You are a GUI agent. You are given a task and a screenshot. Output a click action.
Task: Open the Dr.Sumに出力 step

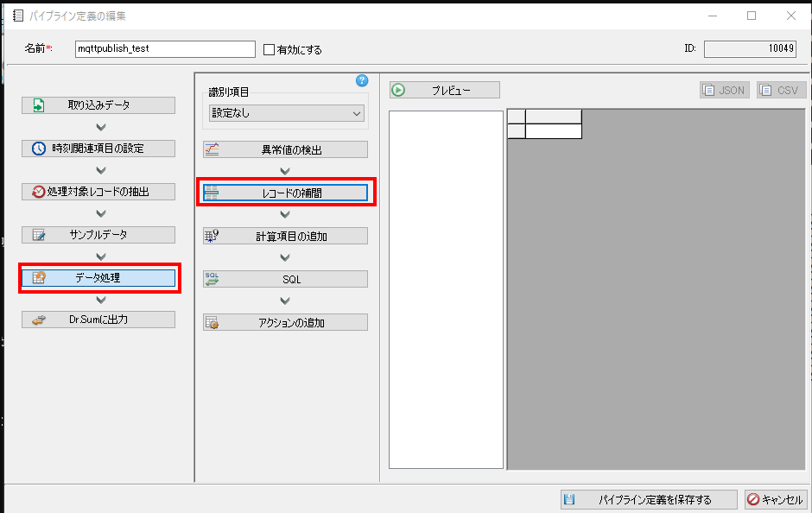point(98,320)
